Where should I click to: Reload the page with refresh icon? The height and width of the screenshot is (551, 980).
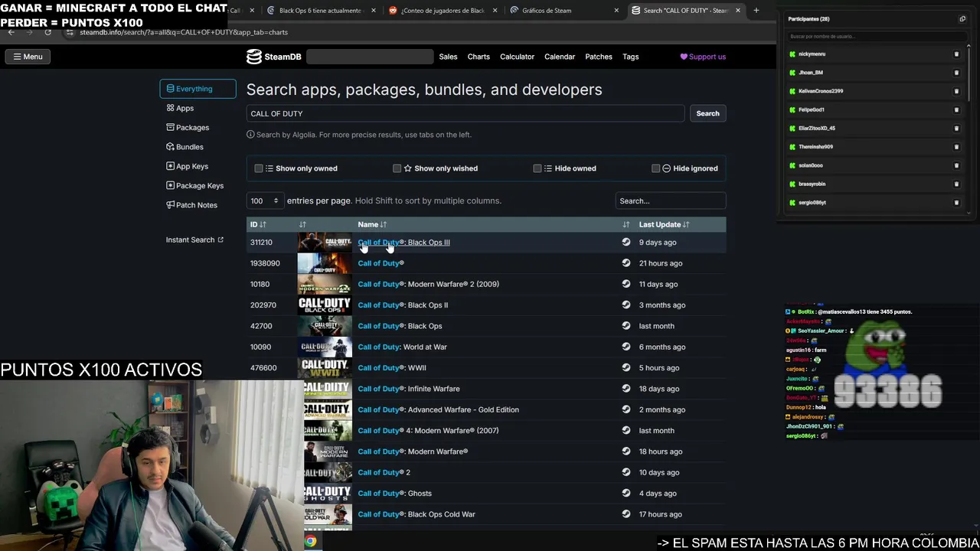pyautogui.click(x=47, y=32)
